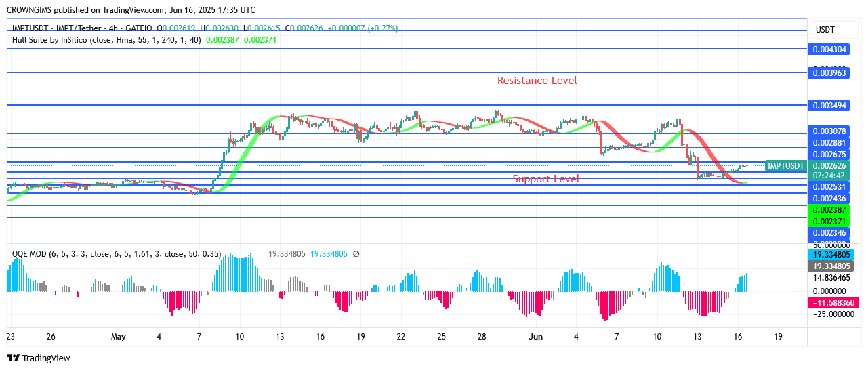The height and width of the screenshot is (370, 868).
Task: Click the 0.003963 price label
Action: (x=829, y=73)
